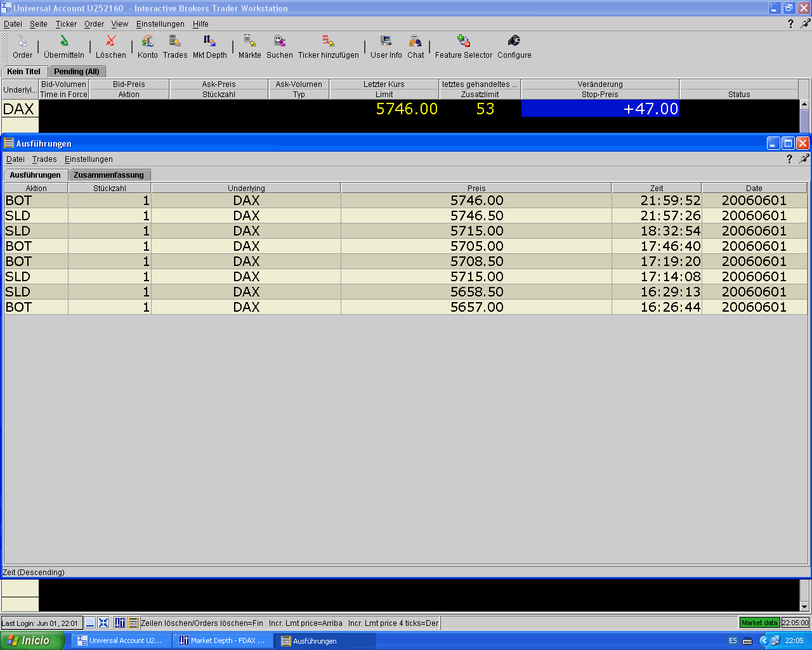Open the Konto account window icon
The image size is (812, 650).
point(148,48)
